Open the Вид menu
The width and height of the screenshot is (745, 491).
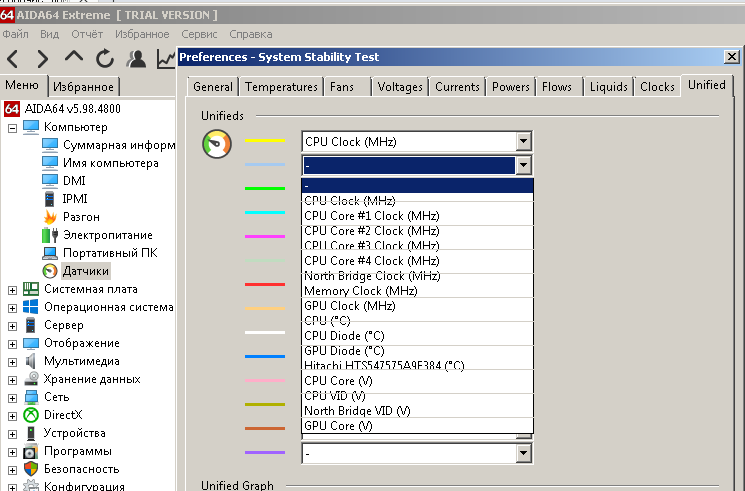49,34
